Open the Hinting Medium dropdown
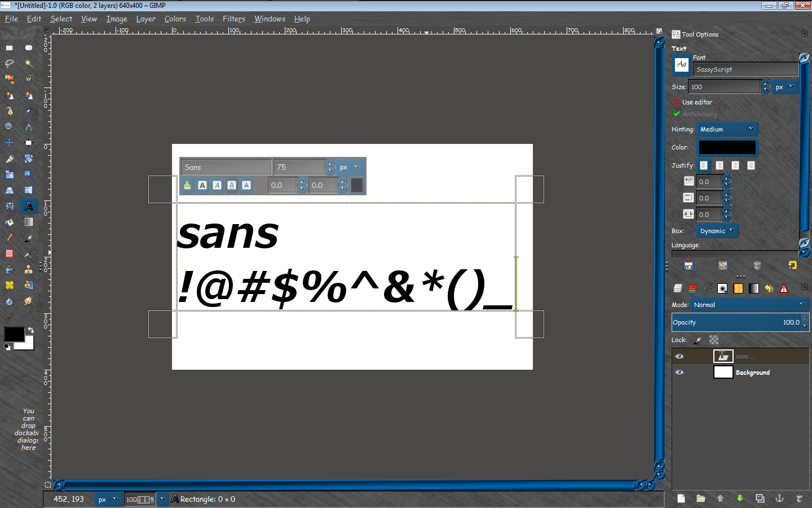 point(727,129)
